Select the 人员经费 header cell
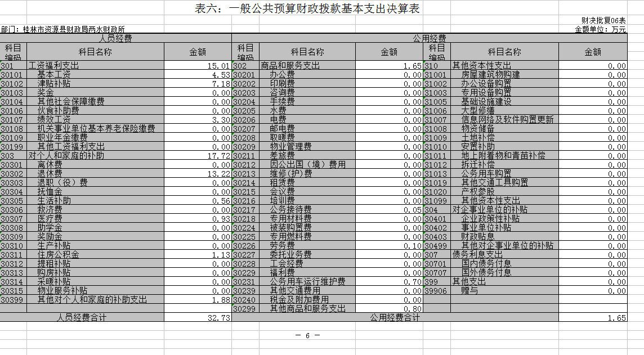This screenshot has height=355, width=644. [x=115, y=38]
